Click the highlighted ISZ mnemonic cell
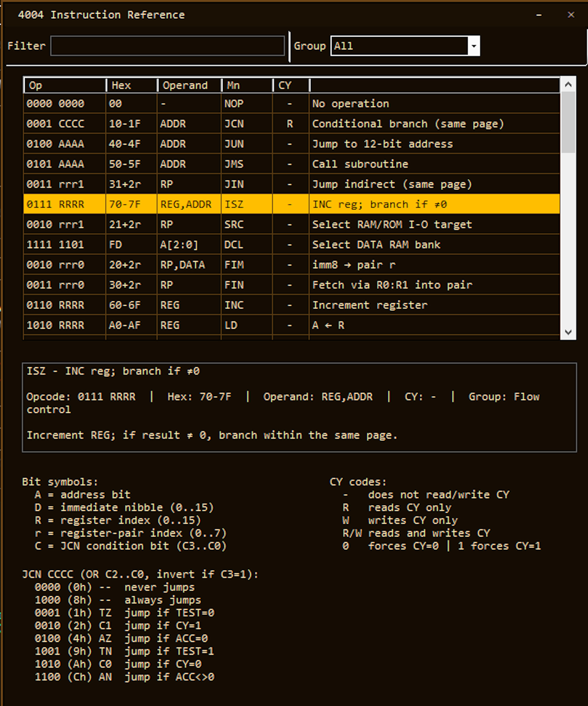The image size is (588, 706). [x=247, y=204]
